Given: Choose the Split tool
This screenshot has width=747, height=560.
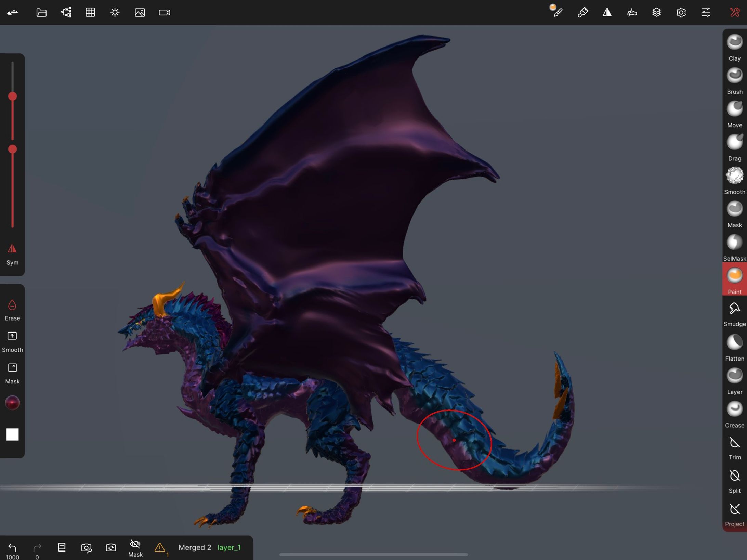Looking at the screenshot, I should tap(734, 476).
